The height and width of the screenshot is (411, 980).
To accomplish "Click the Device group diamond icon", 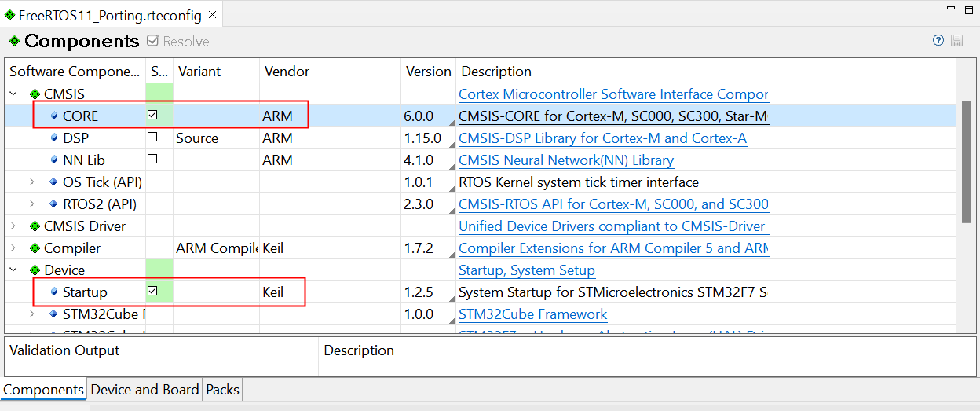I will [x=35, y=270].
